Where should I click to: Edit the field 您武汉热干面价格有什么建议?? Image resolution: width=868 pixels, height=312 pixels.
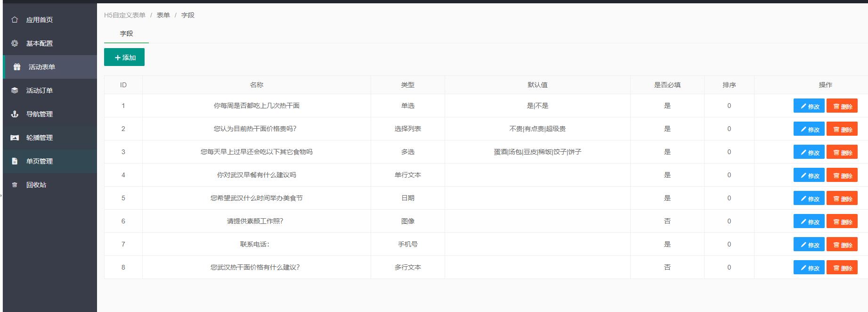coord(809,268)
